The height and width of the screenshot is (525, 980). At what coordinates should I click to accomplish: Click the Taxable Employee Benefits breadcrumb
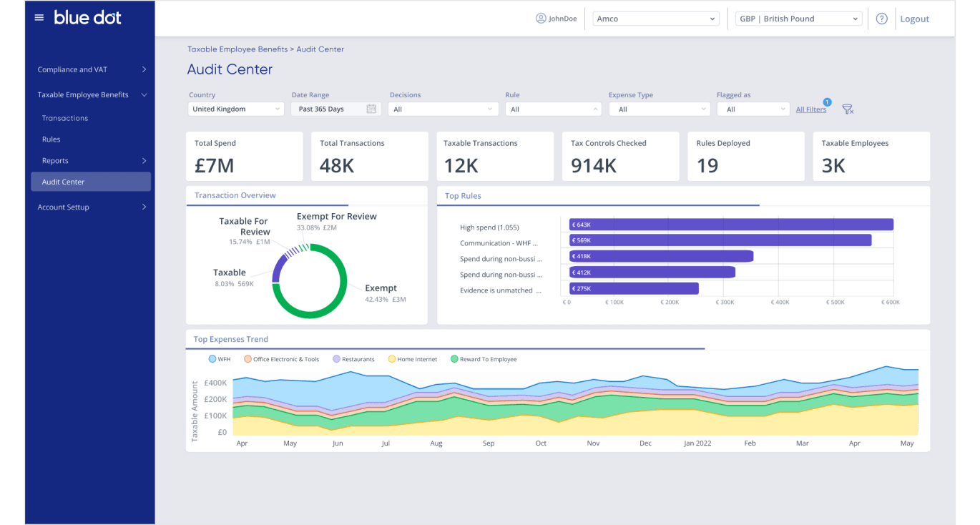pyautogui.click(x=237, y=49)
